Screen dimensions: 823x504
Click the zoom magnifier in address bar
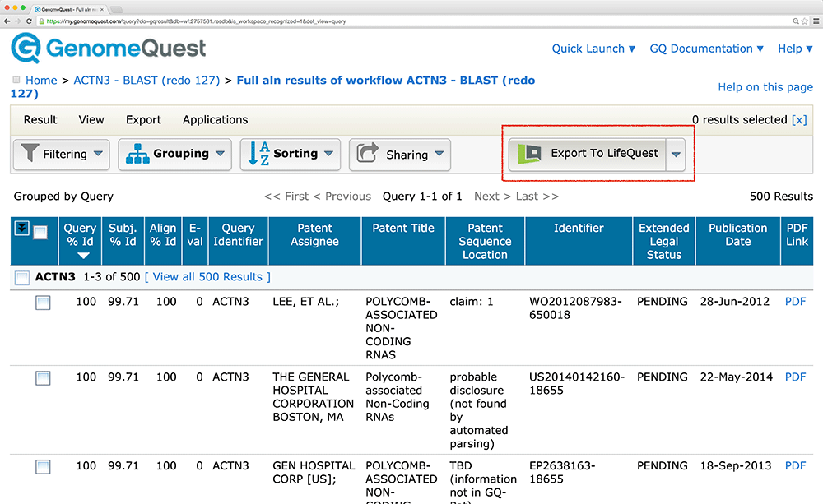click(x=796, y=21)
